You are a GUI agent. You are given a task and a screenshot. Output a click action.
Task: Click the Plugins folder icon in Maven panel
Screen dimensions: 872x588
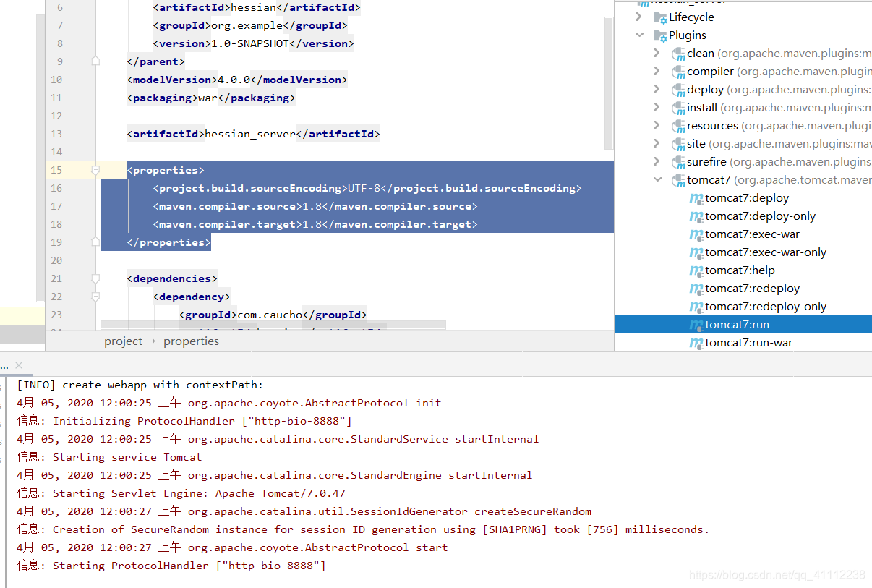click(x=660, y=35)
